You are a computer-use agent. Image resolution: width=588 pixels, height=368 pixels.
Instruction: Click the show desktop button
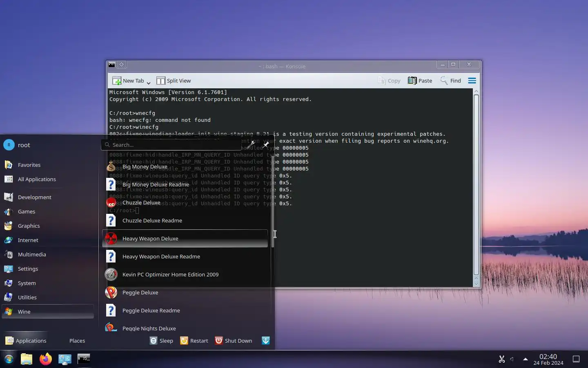[x=576, y=359]
